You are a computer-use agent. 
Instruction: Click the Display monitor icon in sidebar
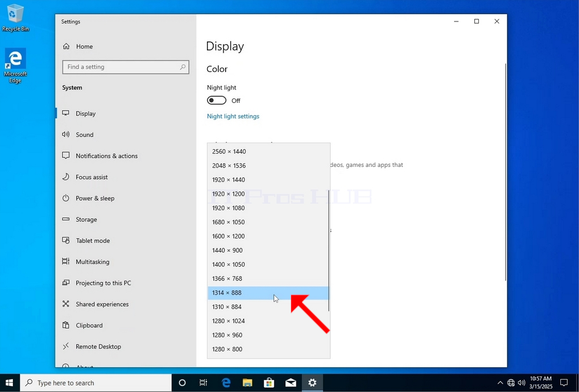tap(66, 113)
